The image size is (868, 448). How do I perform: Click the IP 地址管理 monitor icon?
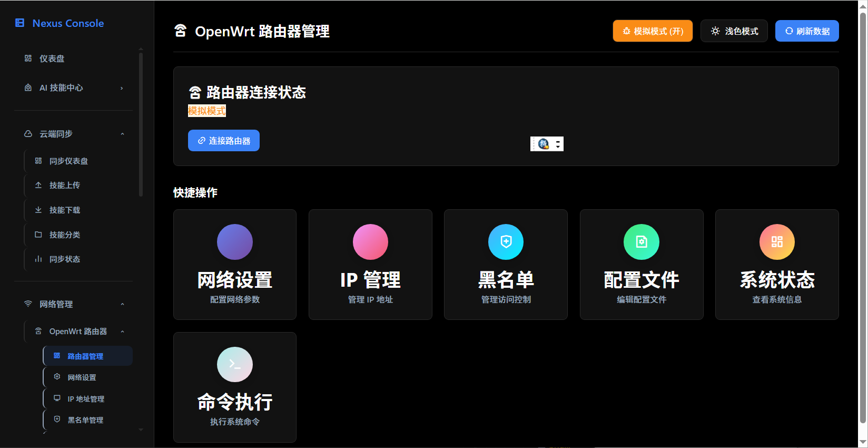57,398
